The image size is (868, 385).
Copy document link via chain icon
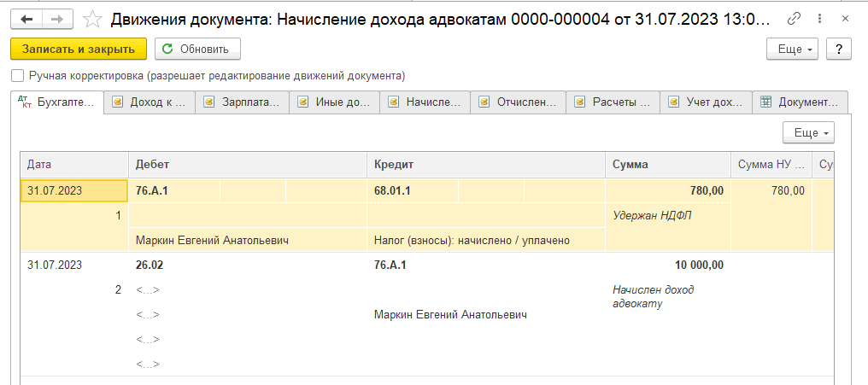pos(795,19)
